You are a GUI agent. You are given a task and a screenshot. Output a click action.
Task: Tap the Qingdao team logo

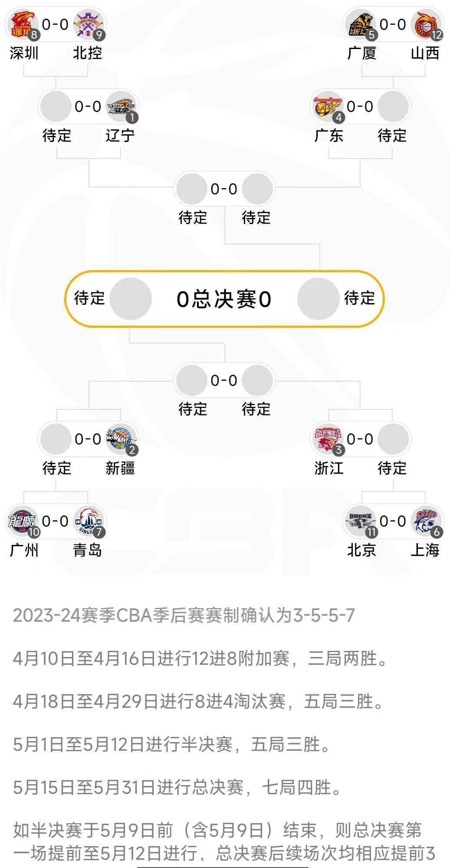pos(88,521)
